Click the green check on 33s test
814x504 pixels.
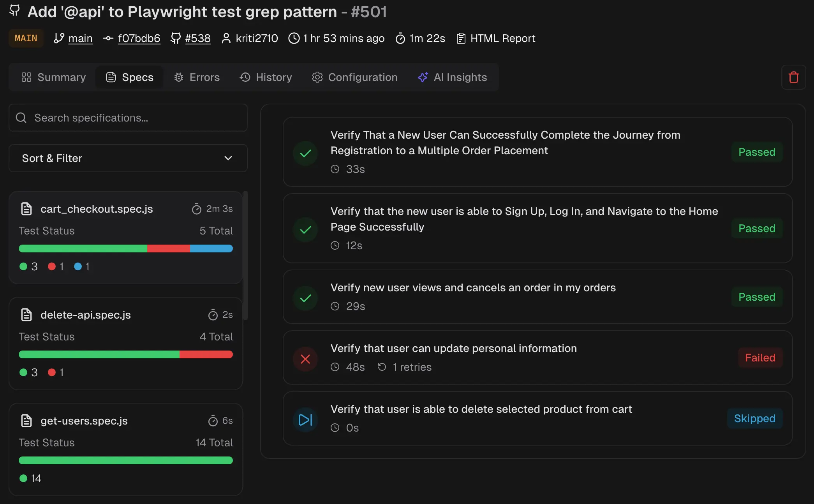pos(305,153)
